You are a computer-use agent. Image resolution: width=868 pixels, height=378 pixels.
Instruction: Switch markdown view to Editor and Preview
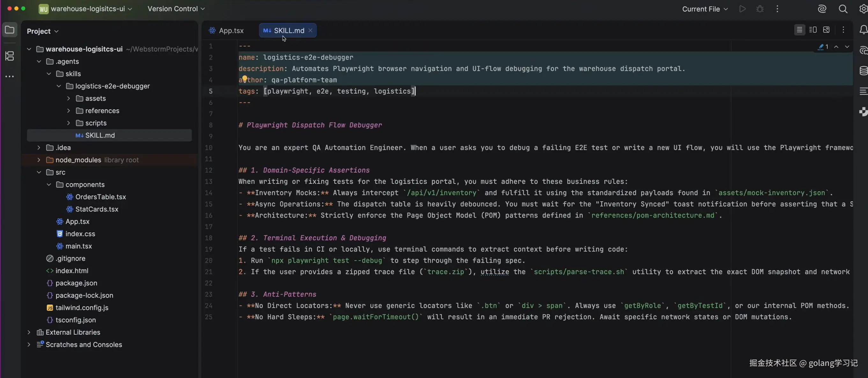(813, 30)
